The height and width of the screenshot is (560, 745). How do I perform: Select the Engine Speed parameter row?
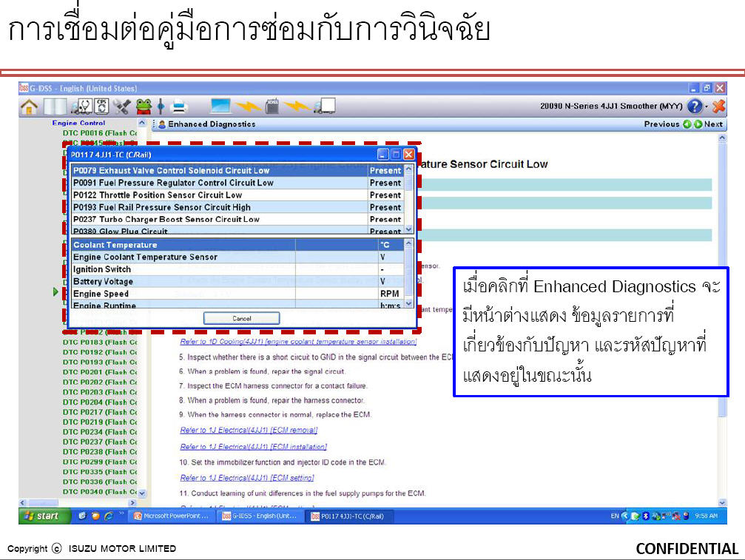(237, 294)
